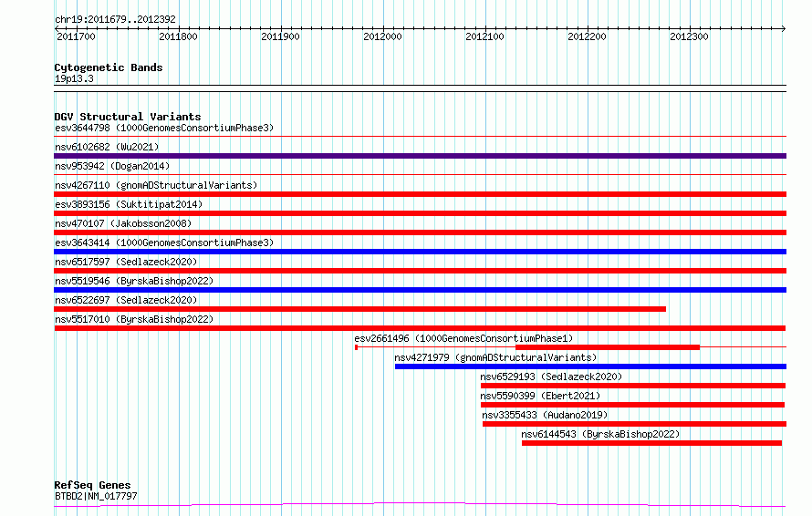
Task: Select the nsv470107 (Jakobsson2008) label
Action: (123, 223)
